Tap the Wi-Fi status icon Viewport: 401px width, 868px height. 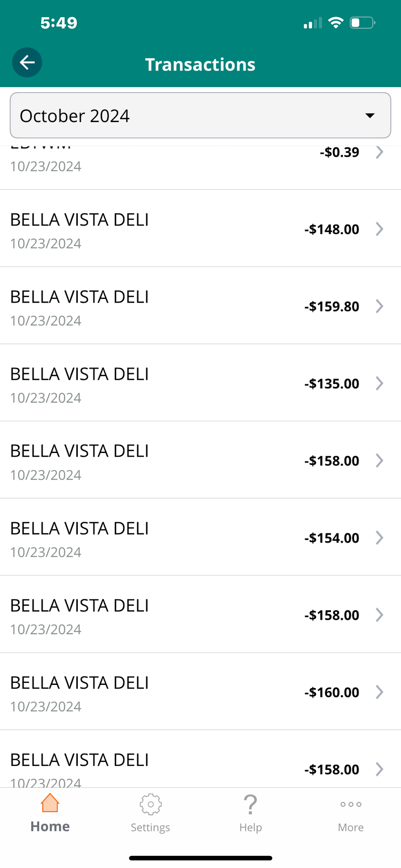coord(335,23)
